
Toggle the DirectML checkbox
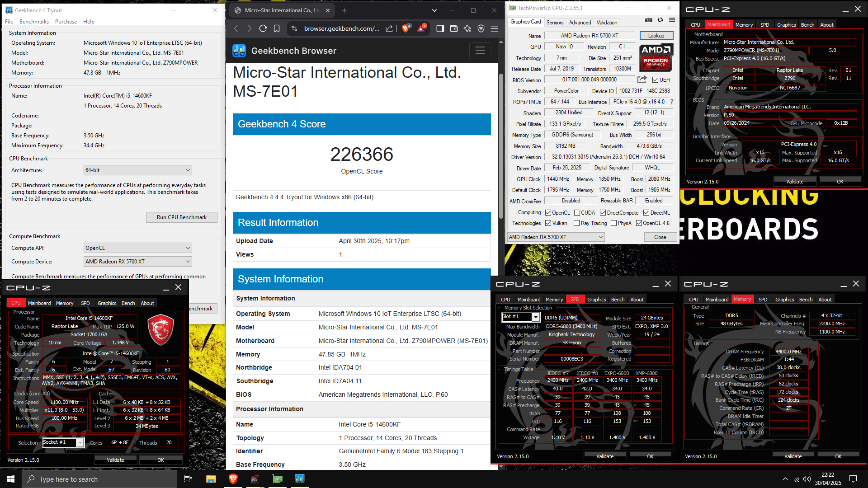click(x=646, y=213)
